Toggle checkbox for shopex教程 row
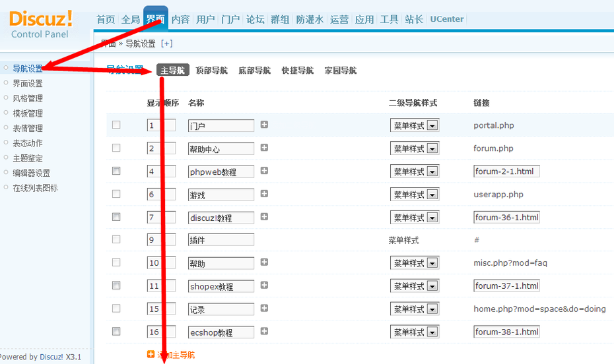 point(116,286)
